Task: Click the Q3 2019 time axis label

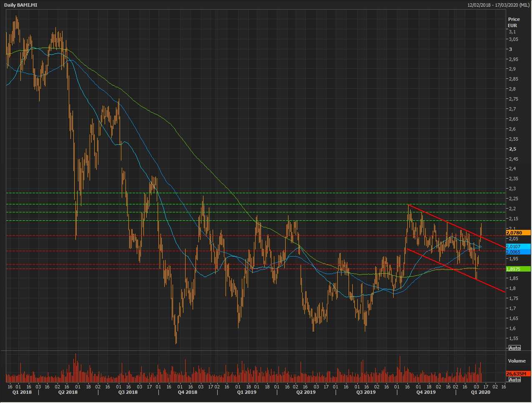Action: (366, 392)
